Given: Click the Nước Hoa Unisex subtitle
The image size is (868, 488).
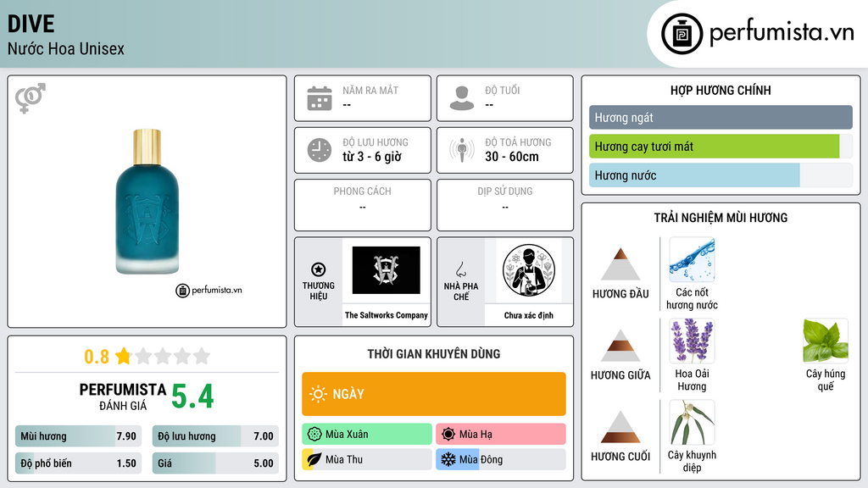Looking at the screenshot, I should point(66,48).
